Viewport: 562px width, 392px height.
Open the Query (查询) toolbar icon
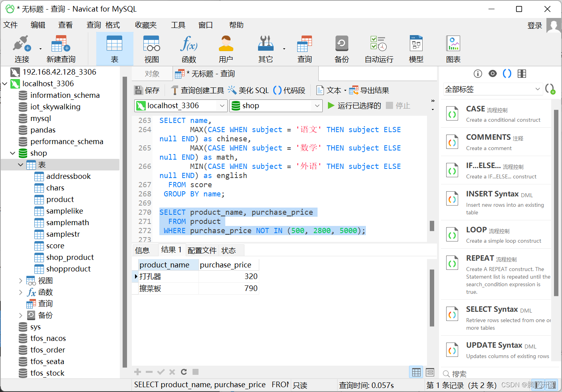click(x=305, y=49)
